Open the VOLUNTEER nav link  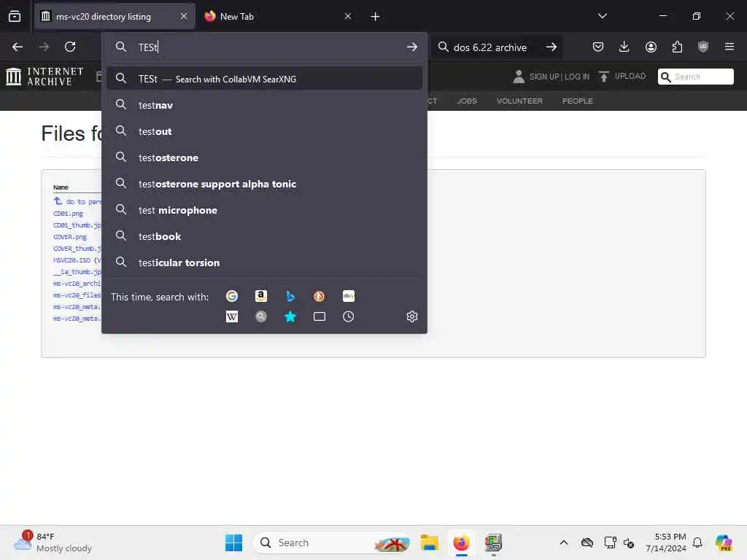click(519, 101)
